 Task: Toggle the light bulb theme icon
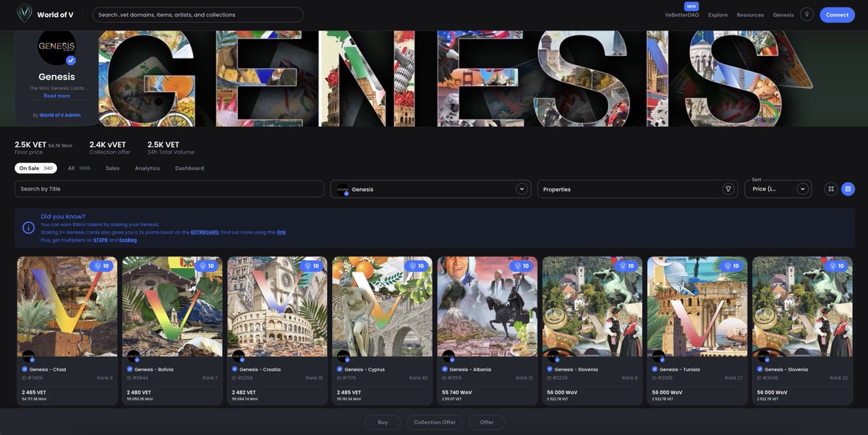(x=807, y=14)
